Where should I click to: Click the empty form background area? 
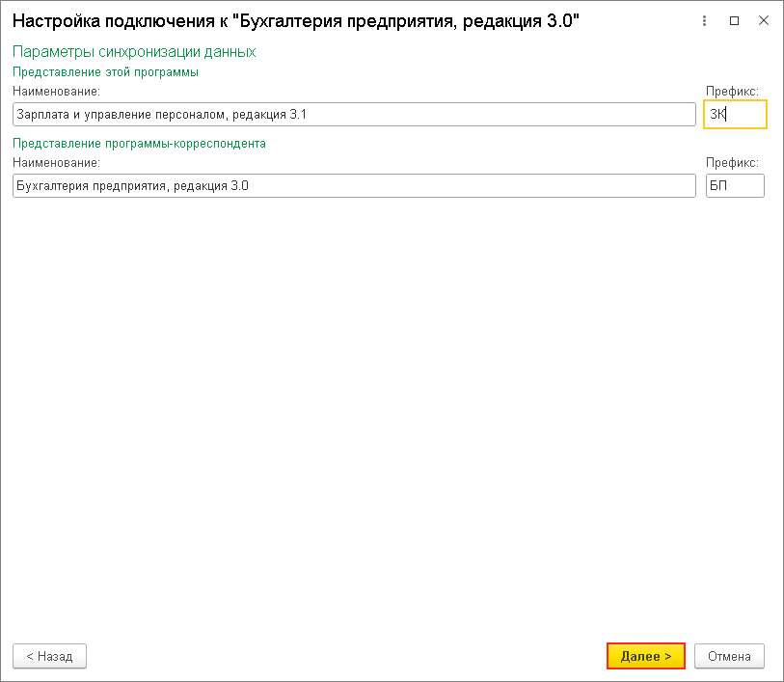tap(386, 405)
